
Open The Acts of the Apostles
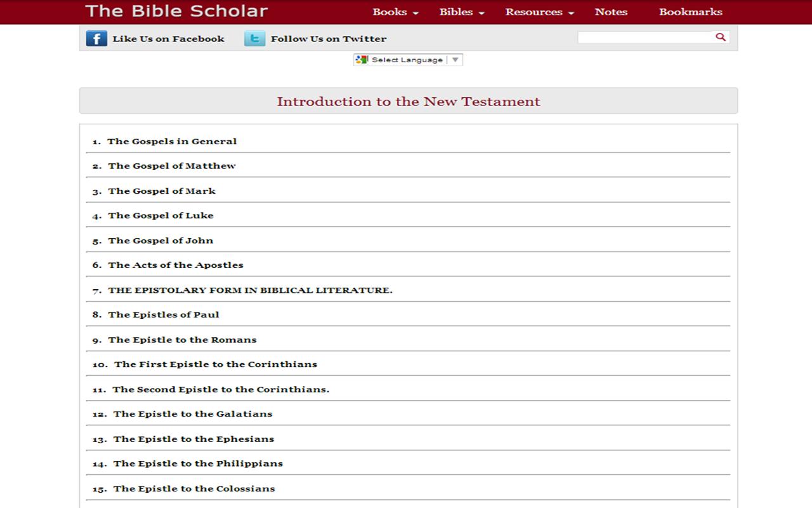click(x=176, y=265)
